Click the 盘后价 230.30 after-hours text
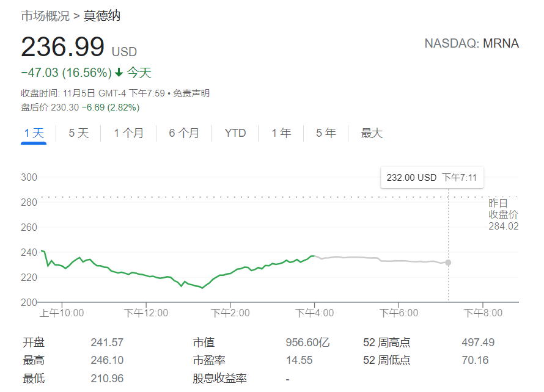Viewport: 544px width, 392px height. point(50,107)
